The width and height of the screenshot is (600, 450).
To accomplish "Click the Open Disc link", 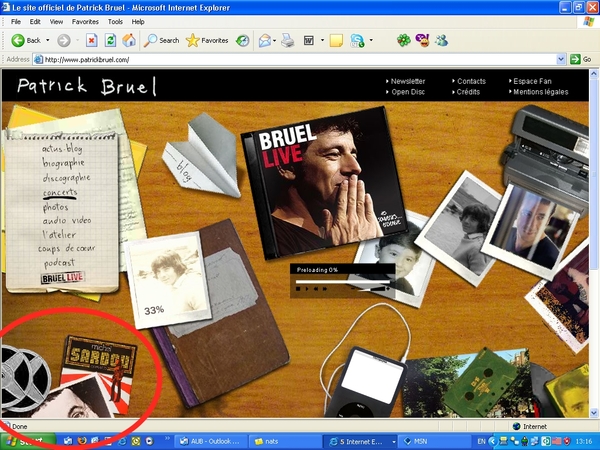I will pos(408,92).
